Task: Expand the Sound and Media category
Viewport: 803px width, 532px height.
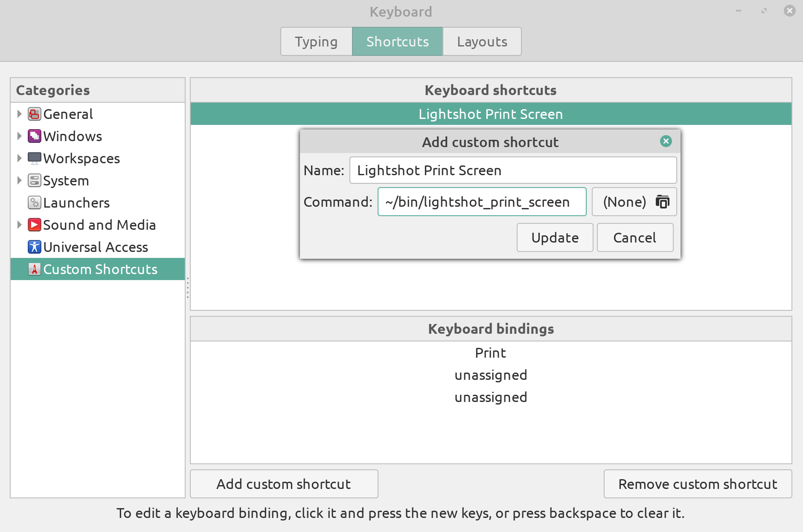Action: (x=19, y=225)
